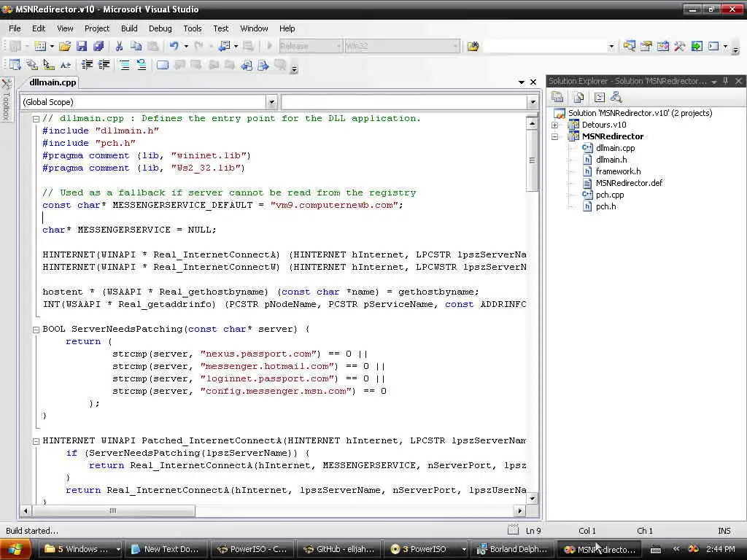Screen dimensions: 747x560
Task: Collapse the top comment code region
Action: click(x=36, y=119)
